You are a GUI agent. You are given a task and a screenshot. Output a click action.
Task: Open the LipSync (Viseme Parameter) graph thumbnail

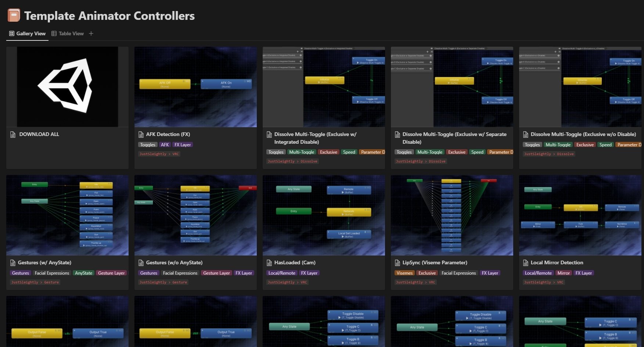[x=452, y=215]
